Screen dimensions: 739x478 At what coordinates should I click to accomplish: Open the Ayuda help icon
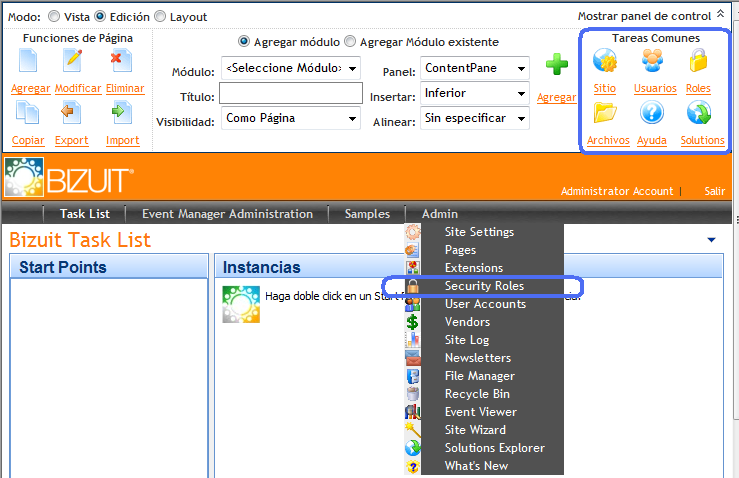coord(653,114)
